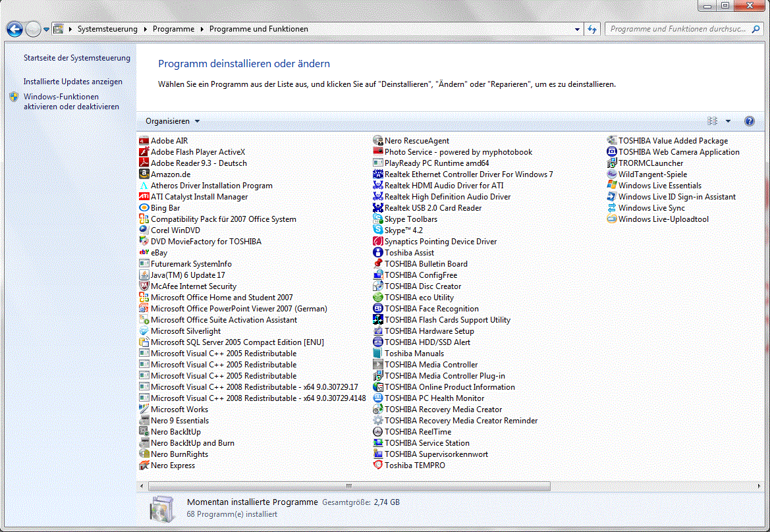The width and height of the screenshot is (770, 532).
Task: Open Windows-Funktionen aktivieren oder deaktivieren link
Action: 71,101
